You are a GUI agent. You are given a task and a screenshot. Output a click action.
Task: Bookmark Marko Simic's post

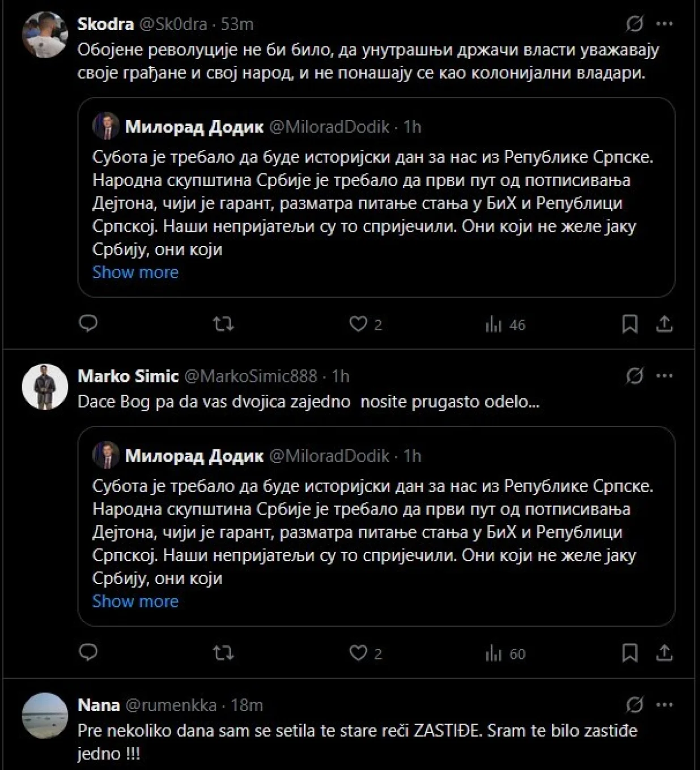(630, 653)
